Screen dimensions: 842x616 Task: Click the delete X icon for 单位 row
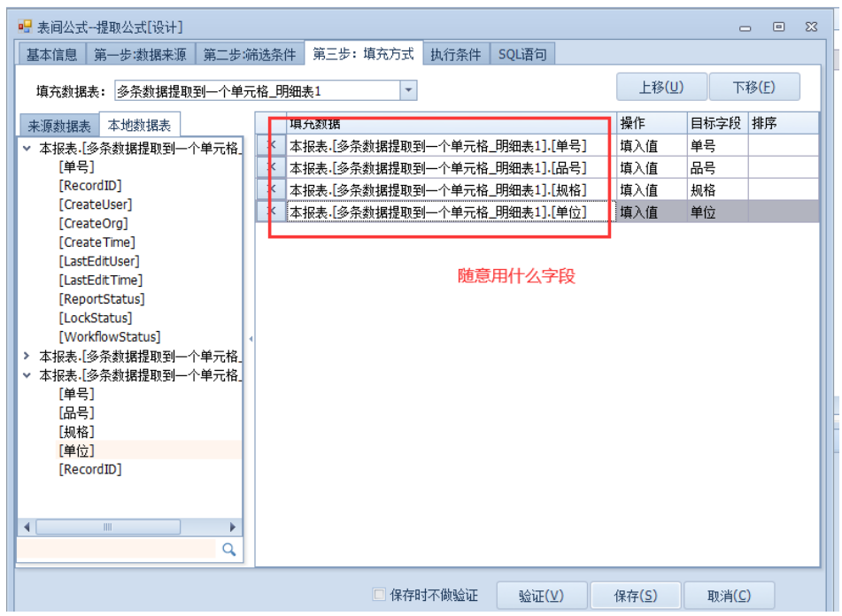coord(271,212)
